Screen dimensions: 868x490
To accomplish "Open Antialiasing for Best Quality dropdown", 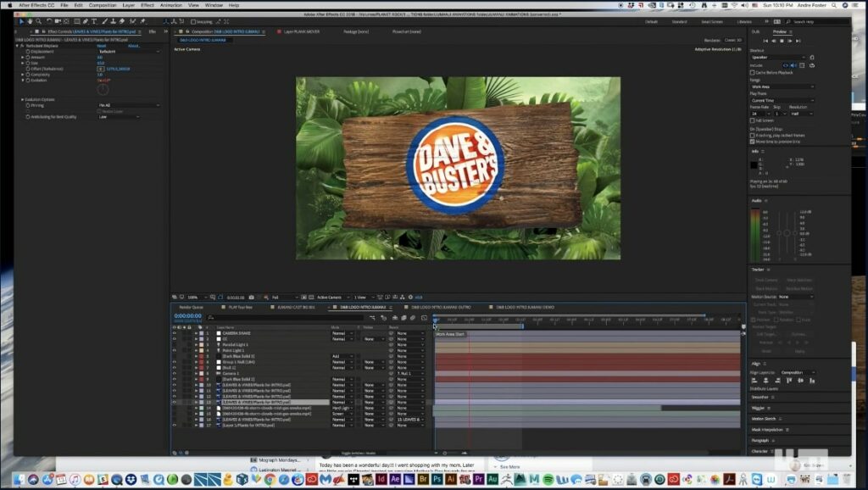I will (119, 117).
